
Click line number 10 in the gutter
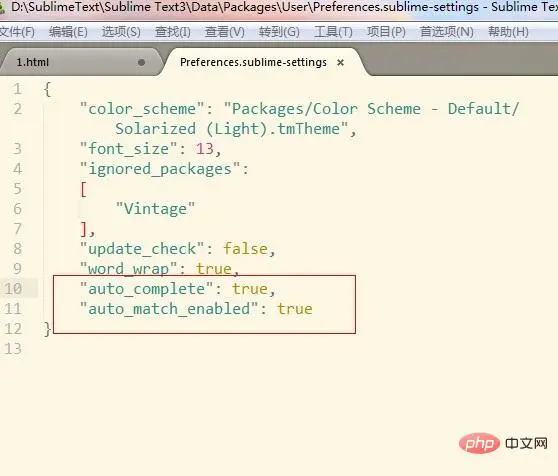(14, 289)
